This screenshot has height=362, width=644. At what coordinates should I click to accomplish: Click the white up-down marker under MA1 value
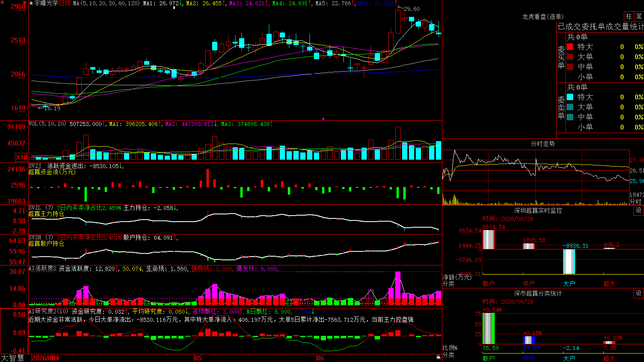tap(174, 8)
